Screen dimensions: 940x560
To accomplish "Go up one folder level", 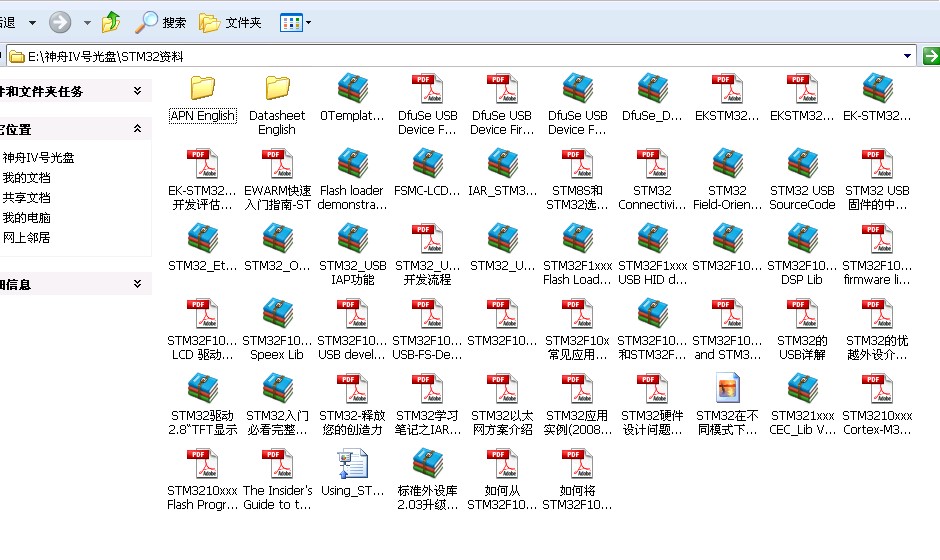I will (111, 23).
